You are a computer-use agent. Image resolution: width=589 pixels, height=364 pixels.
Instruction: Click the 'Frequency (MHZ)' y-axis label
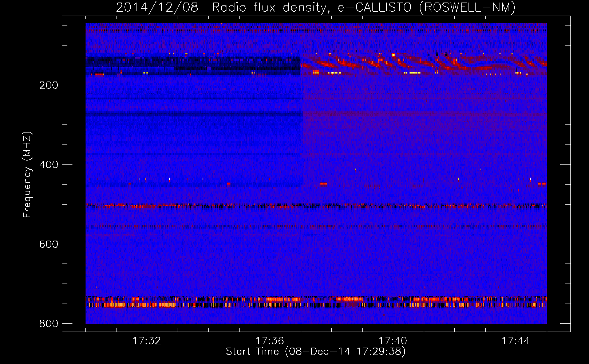pos(27,175)
